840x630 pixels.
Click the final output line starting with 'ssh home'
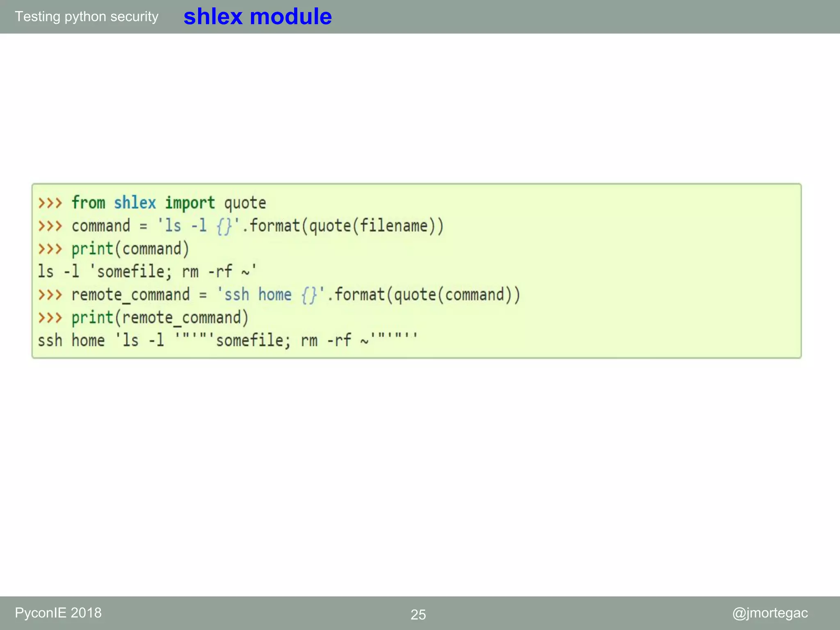[228, 340]
